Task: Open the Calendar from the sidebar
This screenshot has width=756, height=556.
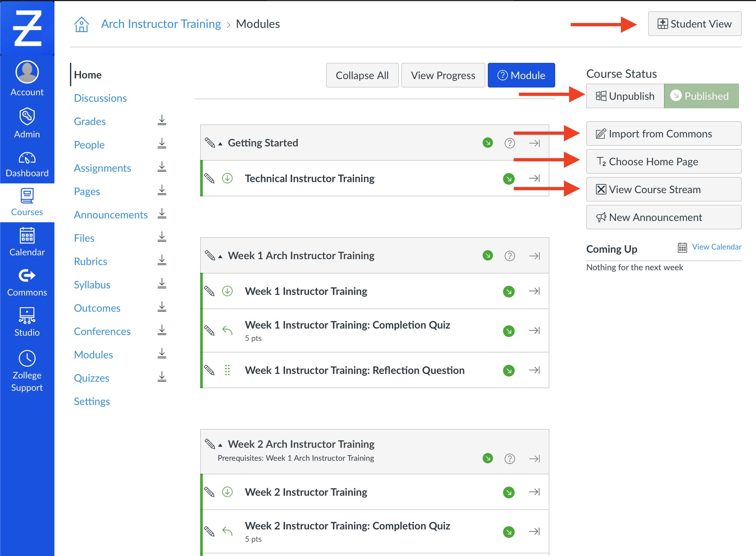Action: point(27,241)
